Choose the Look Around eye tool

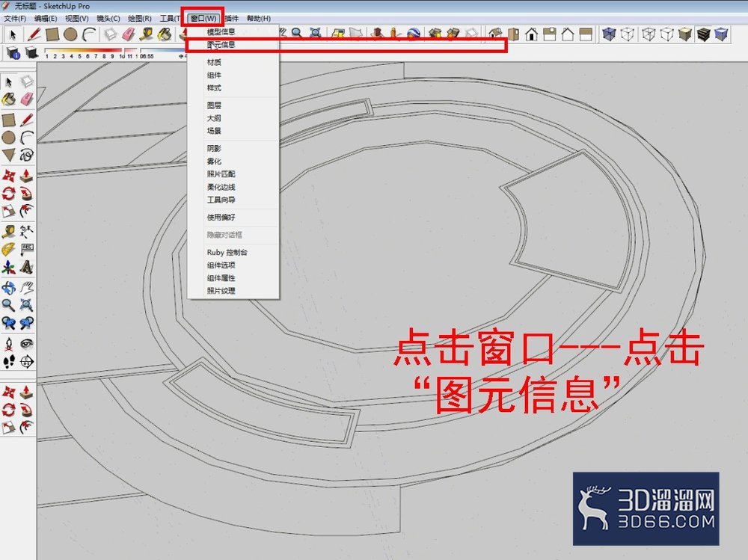point(27,344)
